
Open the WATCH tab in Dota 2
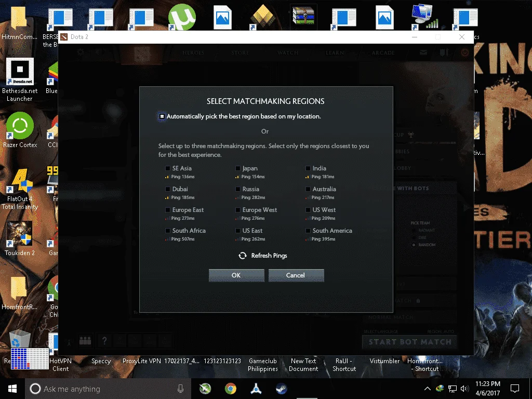[x=288, y=52]
